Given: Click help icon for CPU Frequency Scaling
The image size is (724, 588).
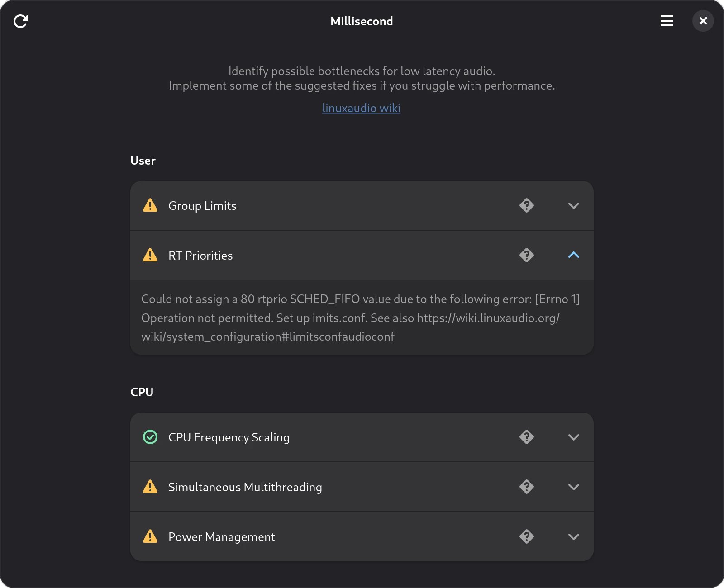Looking at the screenshot, I should [527, 437].
